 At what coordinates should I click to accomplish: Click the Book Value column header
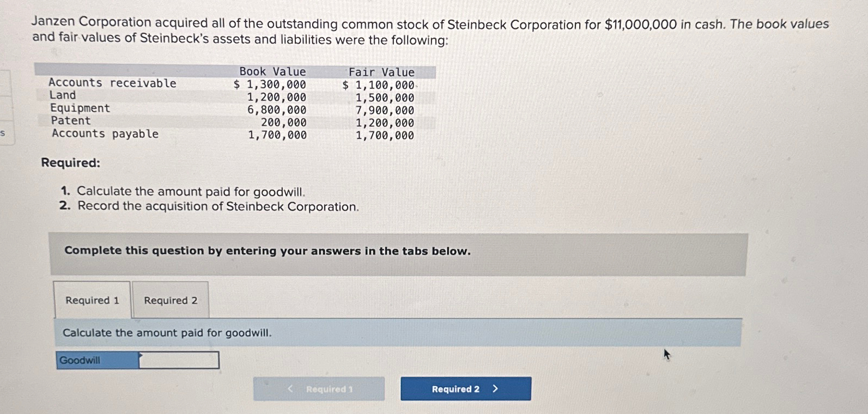271,71
